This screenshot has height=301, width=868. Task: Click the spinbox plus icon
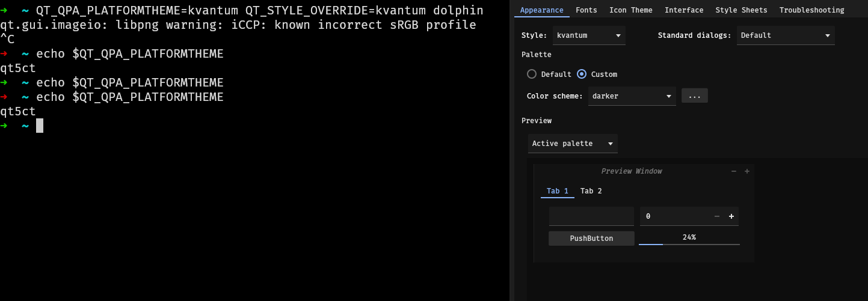731,216
